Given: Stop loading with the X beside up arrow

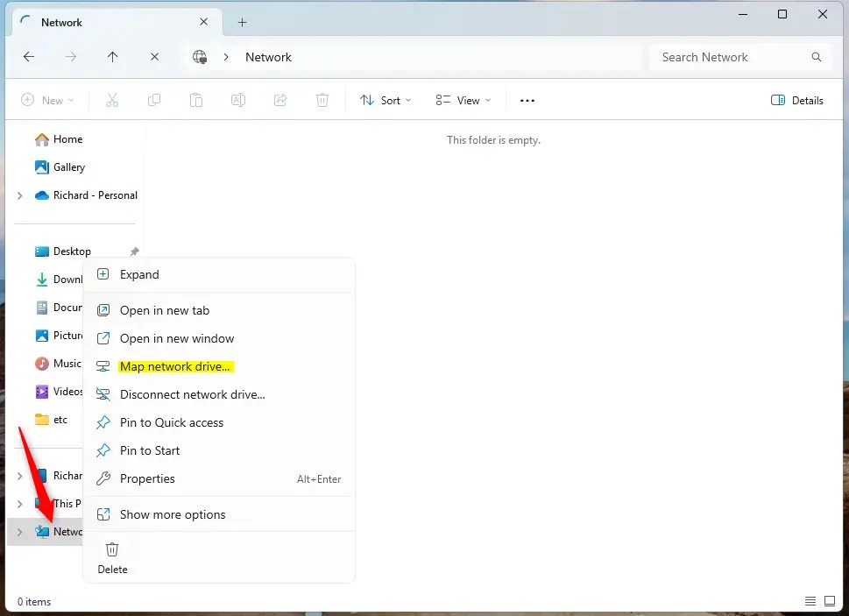Looking at the screenshot, I should coord(155,57).
